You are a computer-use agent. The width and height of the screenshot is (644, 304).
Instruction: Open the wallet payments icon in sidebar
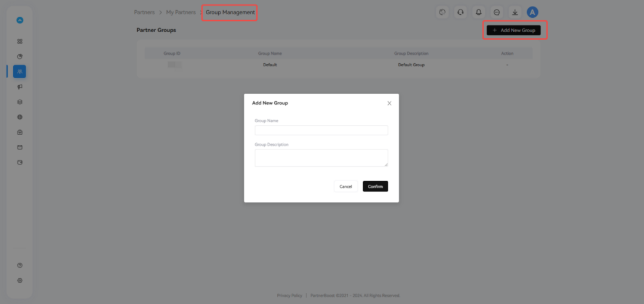20,162
